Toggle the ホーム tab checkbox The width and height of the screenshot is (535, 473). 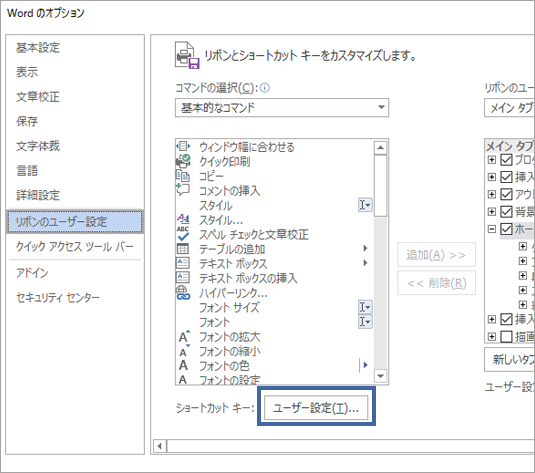(x=506, y=229)
